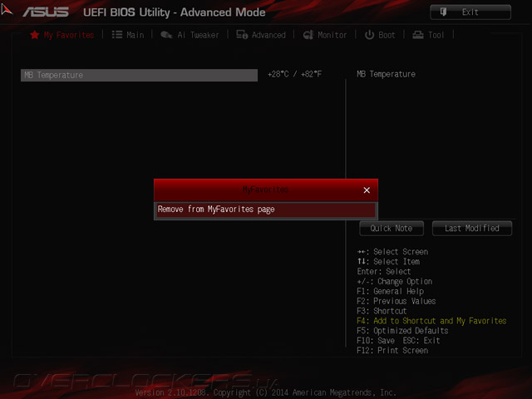Go to the Advanced tab
532x399 pixels.
click(x=261, y=35)
